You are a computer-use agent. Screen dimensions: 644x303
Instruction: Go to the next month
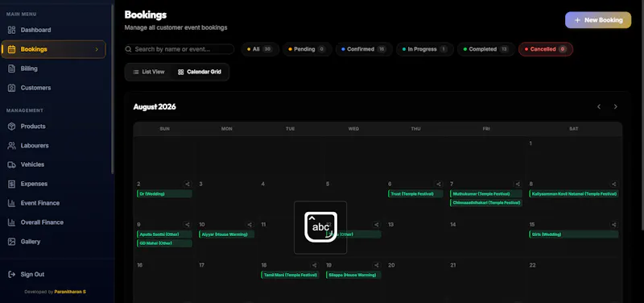tap(615, 107)
